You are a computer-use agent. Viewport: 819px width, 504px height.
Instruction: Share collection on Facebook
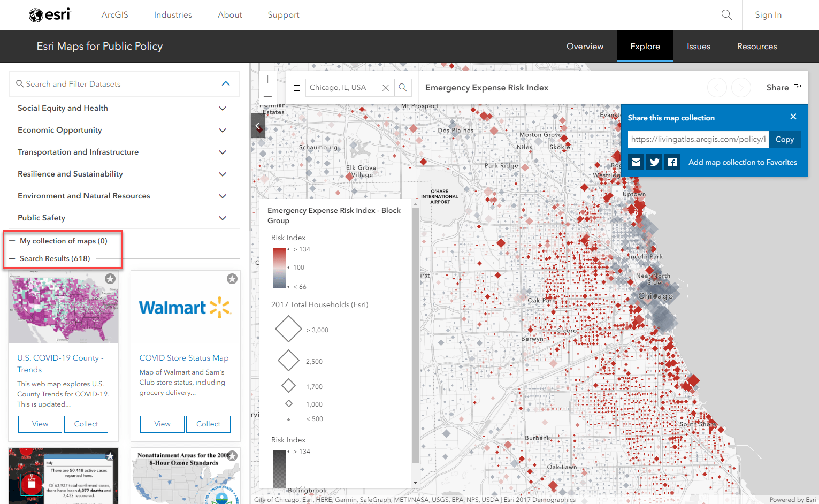tap(672, 162)
